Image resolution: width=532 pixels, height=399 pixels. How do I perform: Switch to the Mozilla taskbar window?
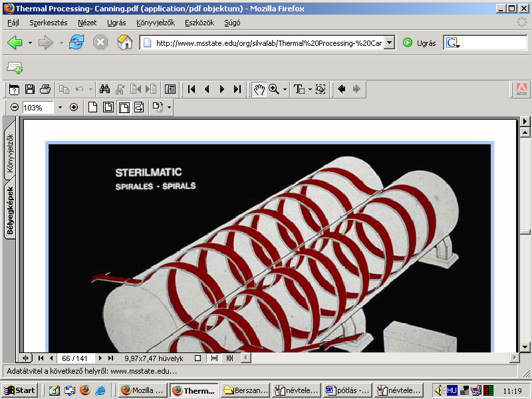click(x=143, y=390)
